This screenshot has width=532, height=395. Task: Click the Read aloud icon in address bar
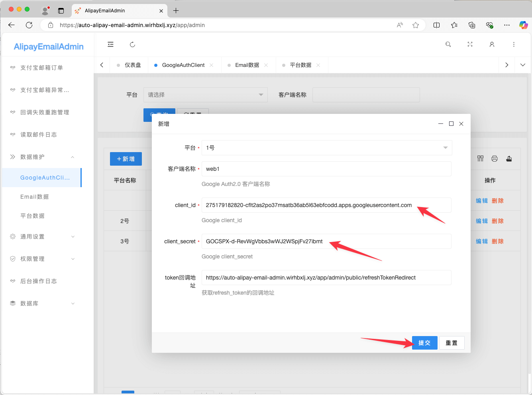(400, 25)
